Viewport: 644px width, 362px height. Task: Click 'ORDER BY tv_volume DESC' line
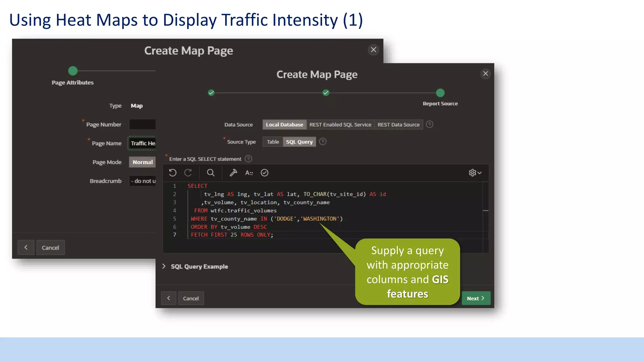(229, 227)
